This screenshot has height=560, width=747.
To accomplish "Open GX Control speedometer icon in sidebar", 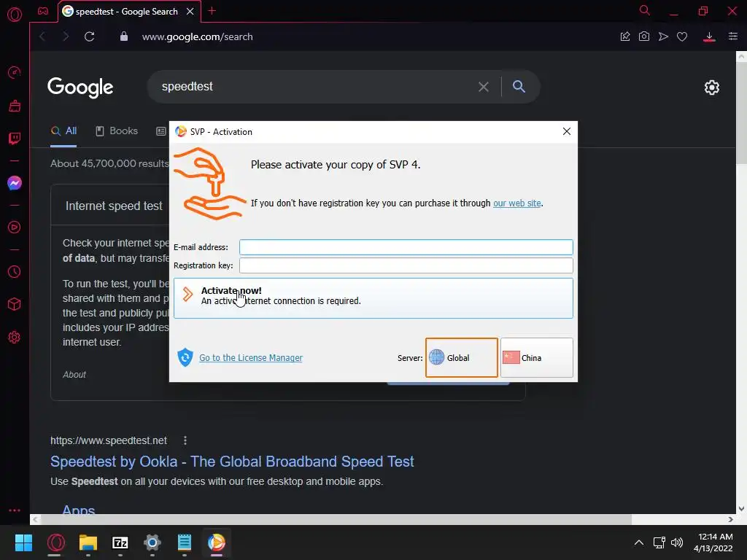I will pos(15,72).
